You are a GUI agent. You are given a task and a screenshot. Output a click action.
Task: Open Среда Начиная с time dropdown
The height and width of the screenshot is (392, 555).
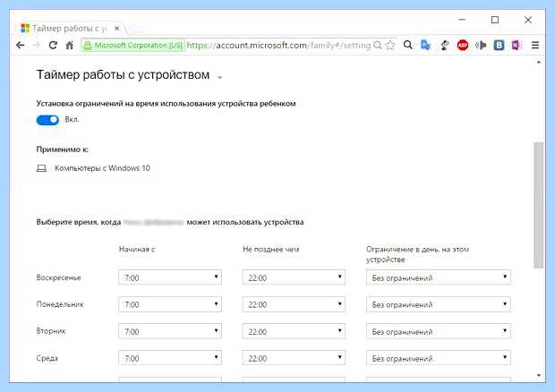click(x=170, y=358)
